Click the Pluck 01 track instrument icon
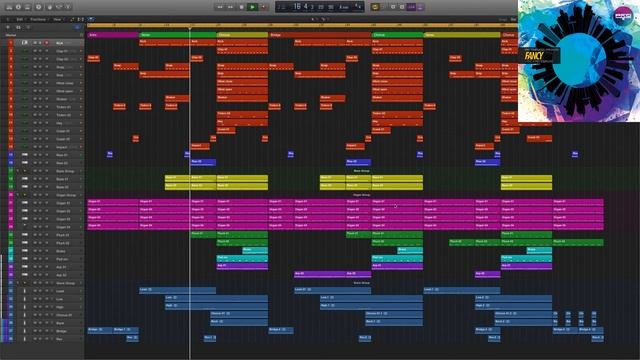The image size is (640, 360). tap(24, 235)
